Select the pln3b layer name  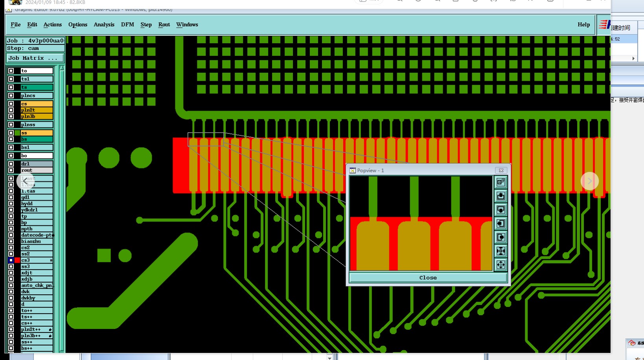[37, 116]
